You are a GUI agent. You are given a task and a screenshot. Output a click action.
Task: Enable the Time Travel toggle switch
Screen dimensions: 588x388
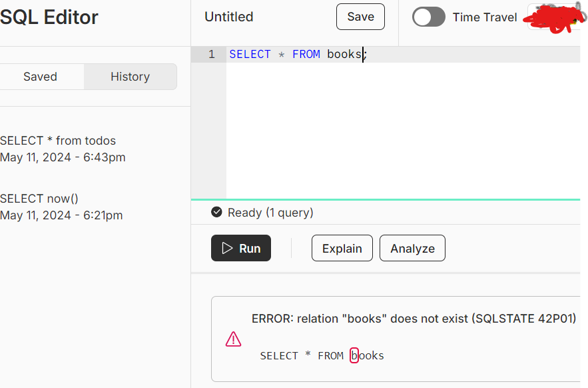(428, 17)
